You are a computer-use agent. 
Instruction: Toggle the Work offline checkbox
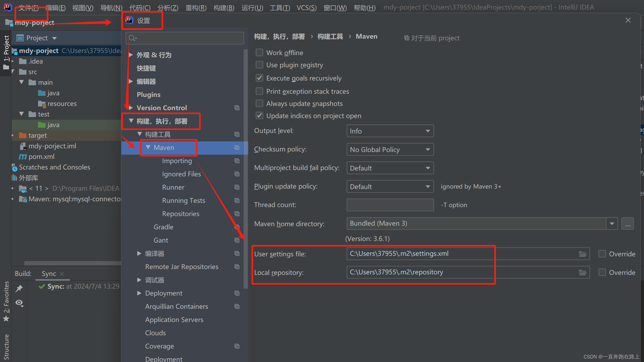259,52
